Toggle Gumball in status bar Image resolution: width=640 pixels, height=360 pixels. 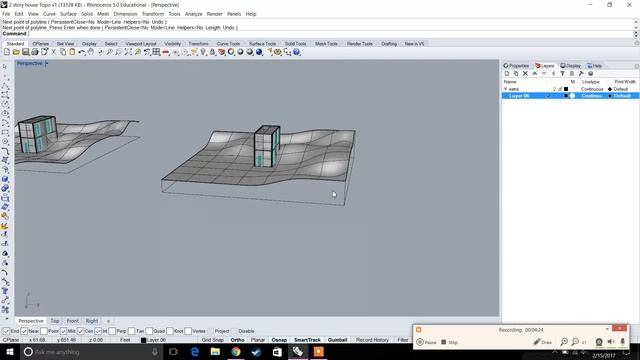pyautogui.click(x=338, y=340)
